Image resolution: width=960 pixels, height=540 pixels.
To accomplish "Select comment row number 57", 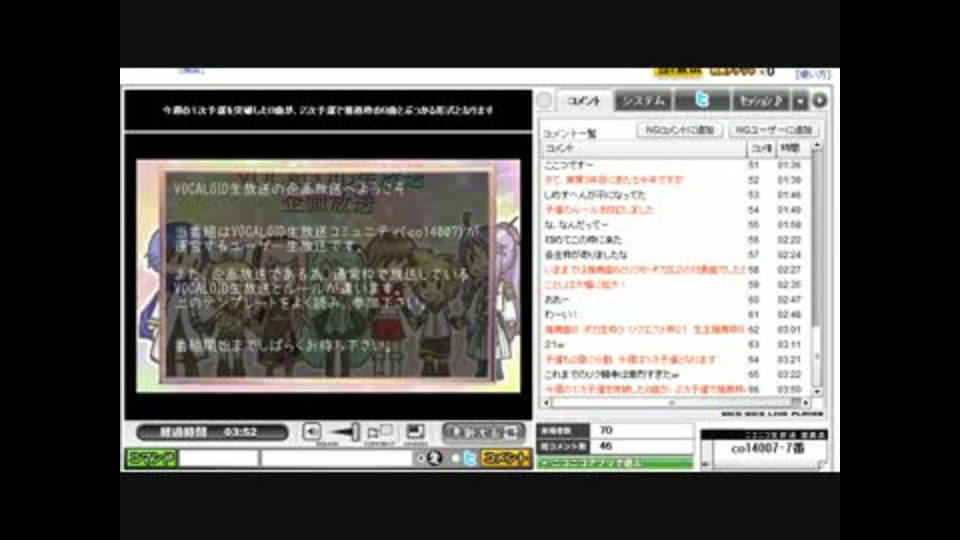I will tap(675, 255).
